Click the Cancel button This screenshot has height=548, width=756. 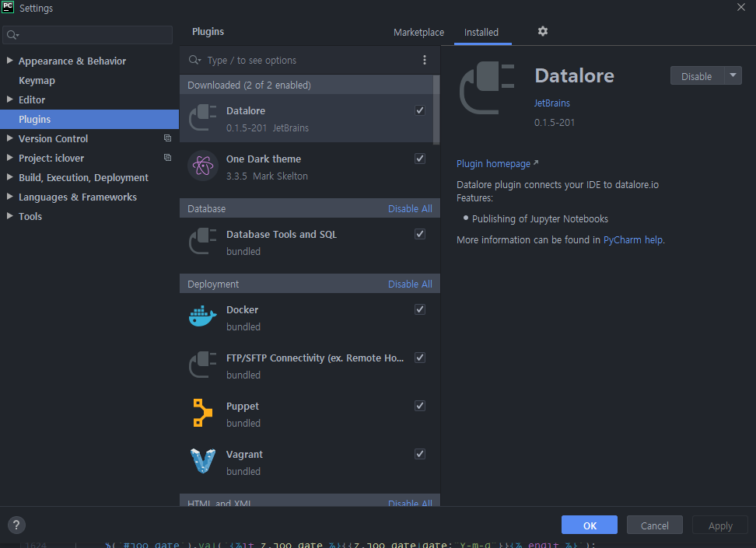654,525
